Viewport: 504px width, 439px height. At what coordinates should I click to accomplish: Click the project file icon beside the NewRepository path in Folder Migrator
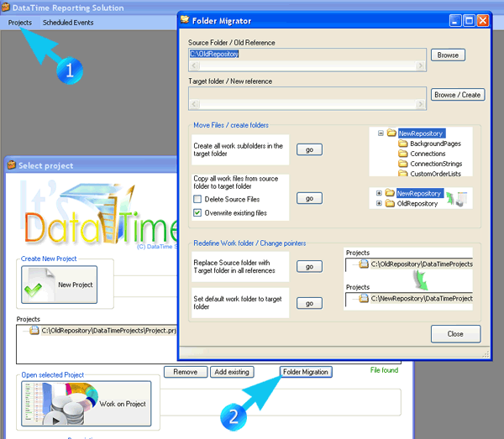(364, 298)
